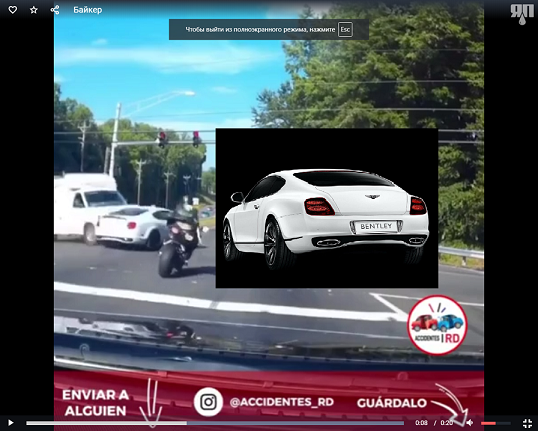This screenshot has width=538, height=431.
Task: Start video playback with play button
Action: pos(11,422)
